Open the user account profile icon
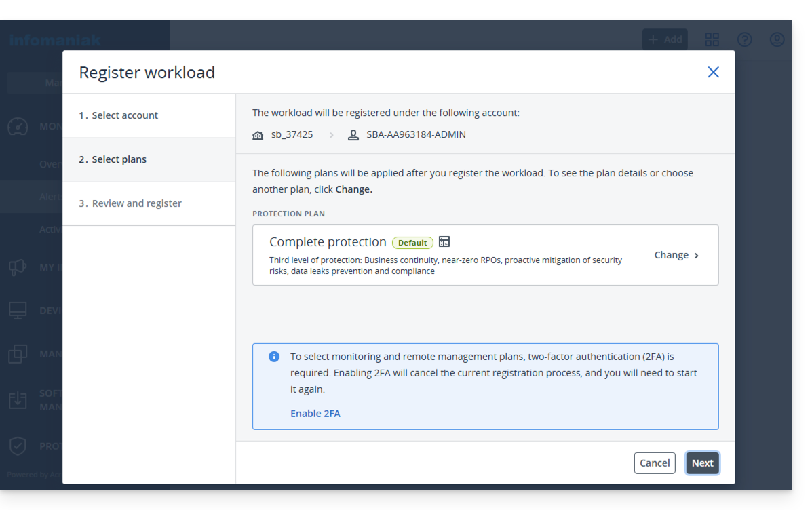812x510 pixels. [777, 39]
